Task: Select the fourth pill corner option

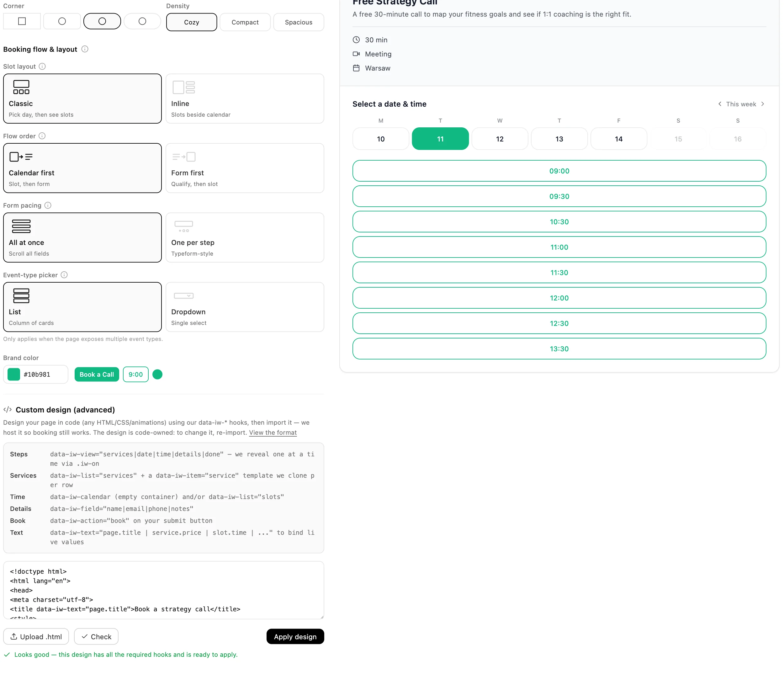Action: click(142, 21)
